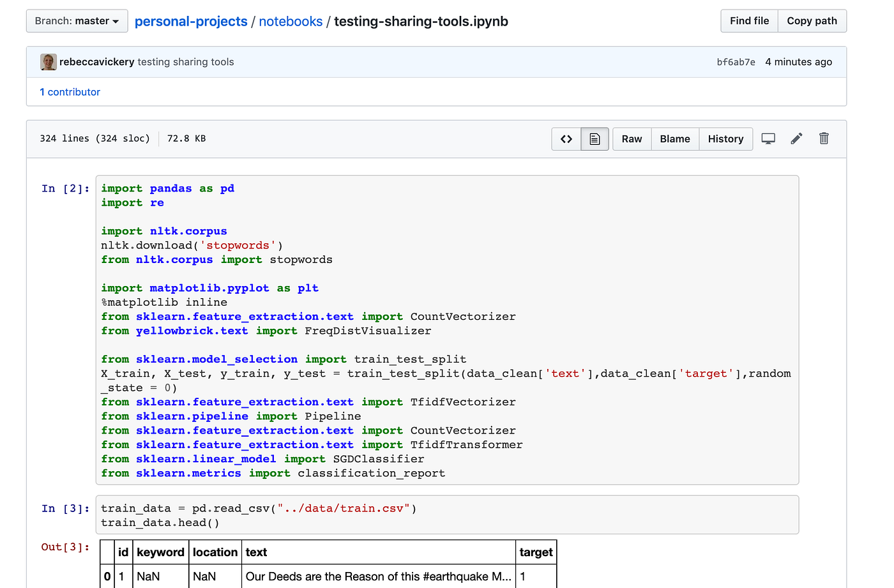This screenshot has height=588, width=894.
Task: Click the Find file button
Action: point(749,21)
